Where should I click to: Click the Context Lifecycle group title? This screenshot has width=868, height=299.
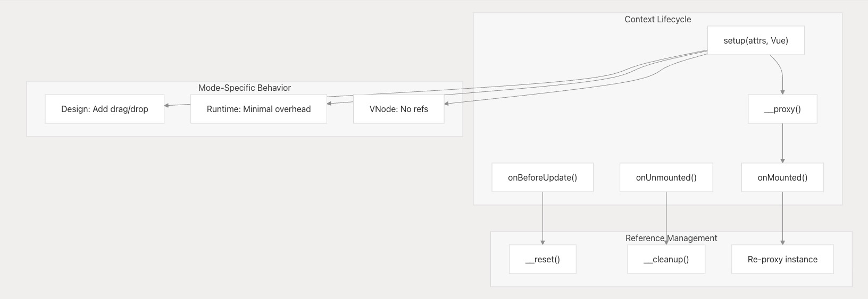[x=657, y=19]
